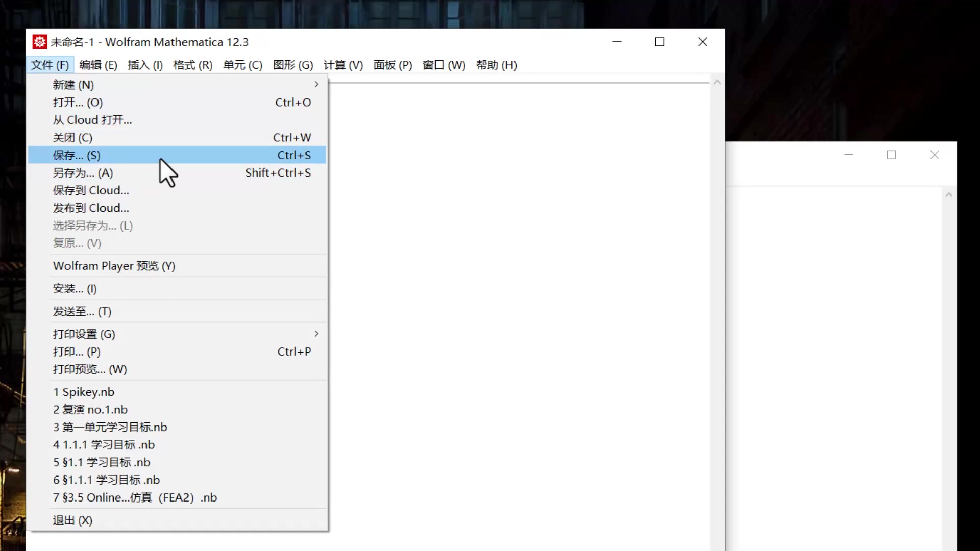Select Wolfram Player 预览 entry

point(114,265)
